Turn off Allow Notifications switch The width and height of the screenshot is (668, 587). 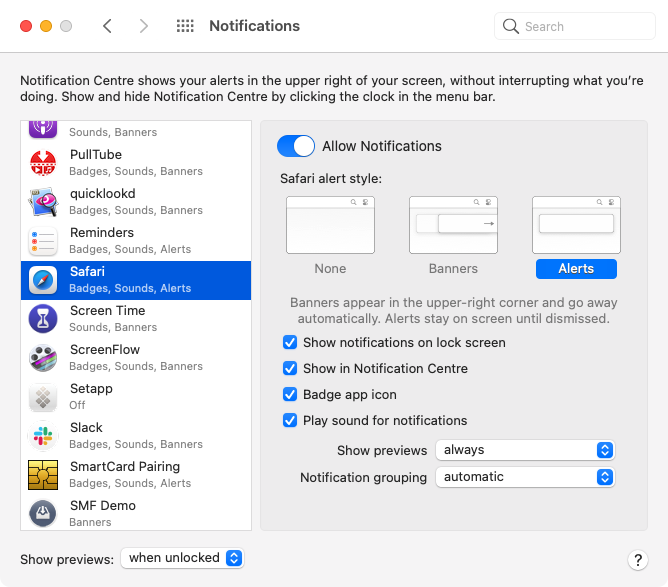[296, 146]
